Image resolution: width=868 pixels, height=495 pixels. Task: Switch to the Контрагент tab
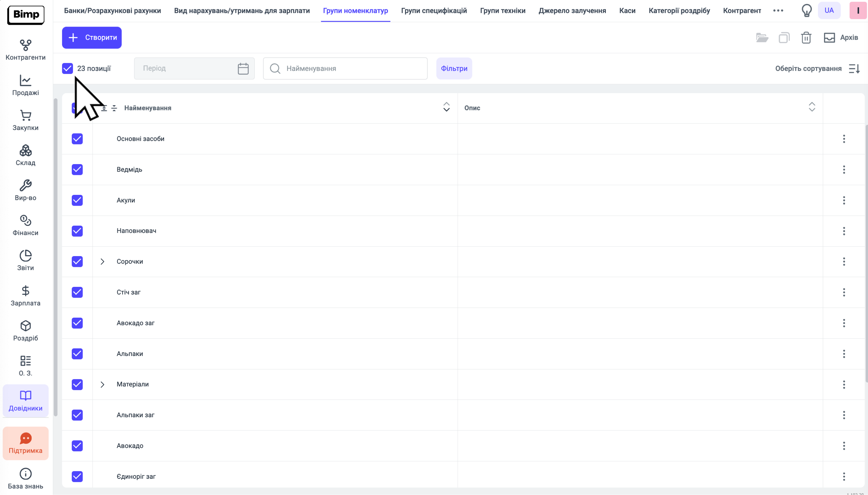pyautogui.click(x=742, y=11)
